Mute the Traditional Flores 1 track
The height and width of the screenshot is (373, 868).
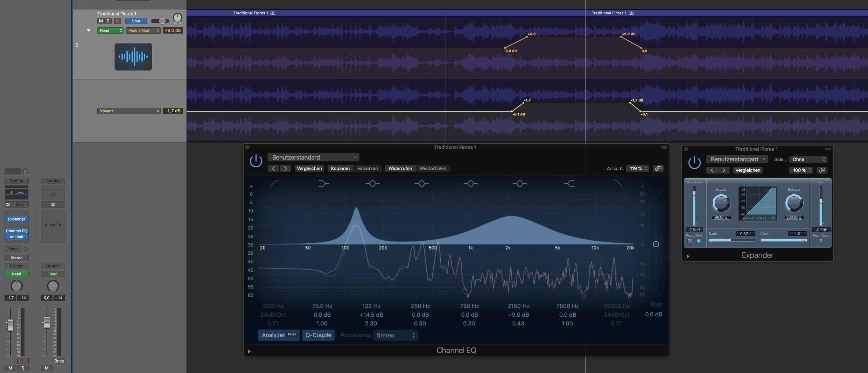101,21
